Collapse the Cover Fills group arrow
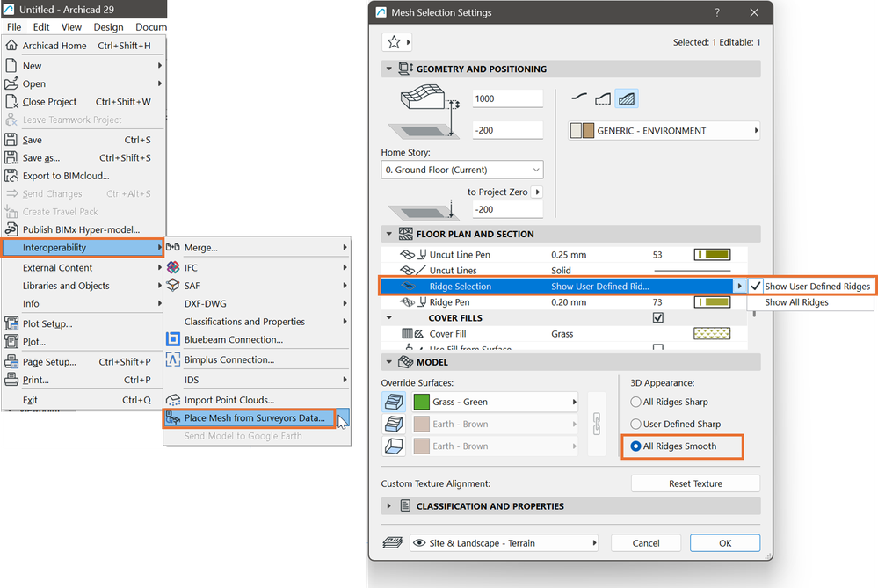The height and width of the screenshot is (588, 878). (x=388, y=317)
